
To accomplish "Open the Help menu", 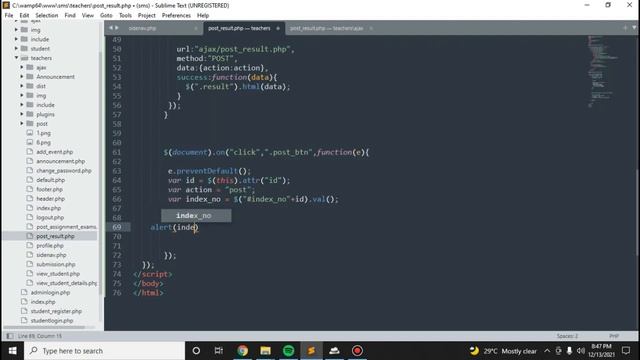I will click(203, 15).
